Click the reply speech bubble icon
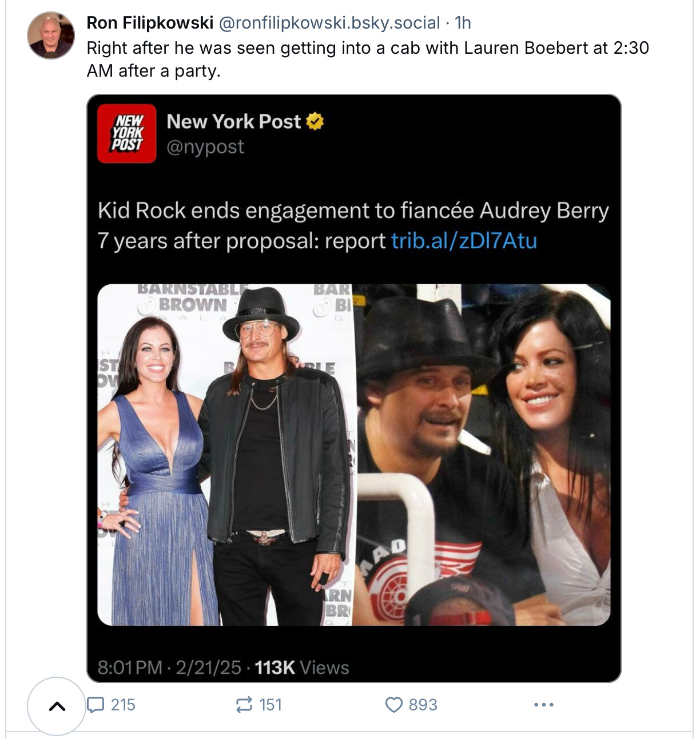The width and height of the screenshot is (700, 739). (95, 704)
